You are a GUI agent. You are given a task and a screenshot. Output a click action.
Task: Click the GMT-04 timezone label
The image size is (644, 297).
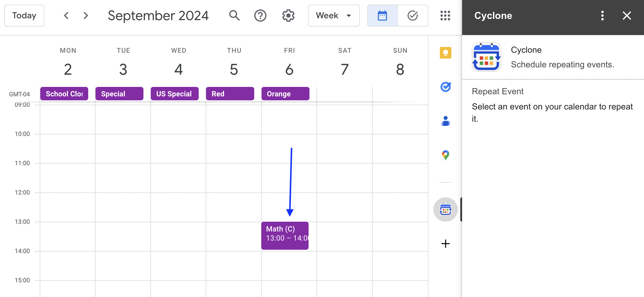coord(19,94)
